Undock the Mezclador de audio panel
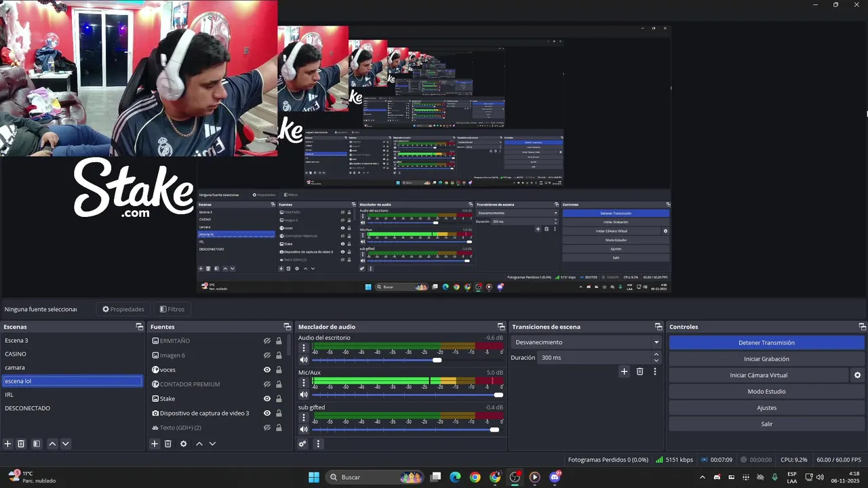 tap(501, 327)
